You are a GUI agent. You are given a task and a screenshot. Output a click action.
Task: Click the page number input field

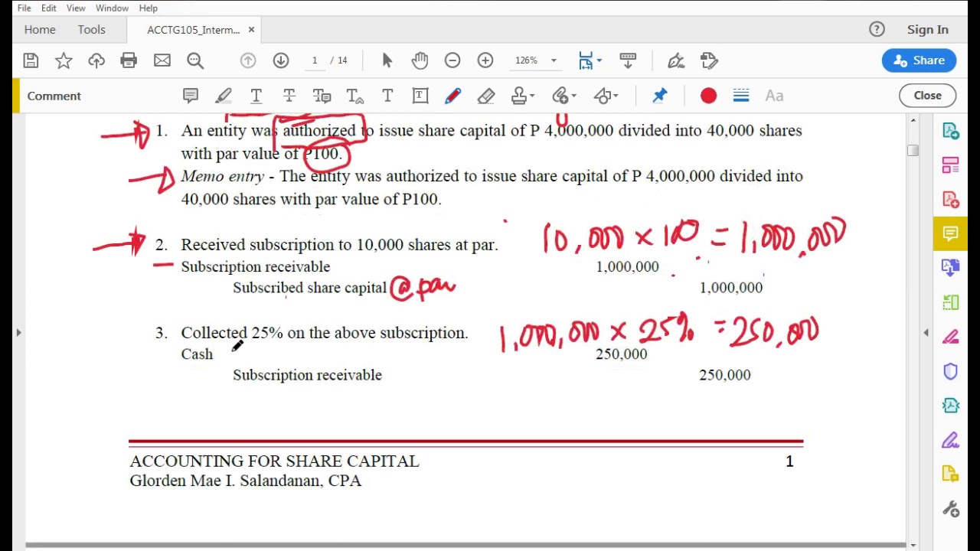pos(315,60)
